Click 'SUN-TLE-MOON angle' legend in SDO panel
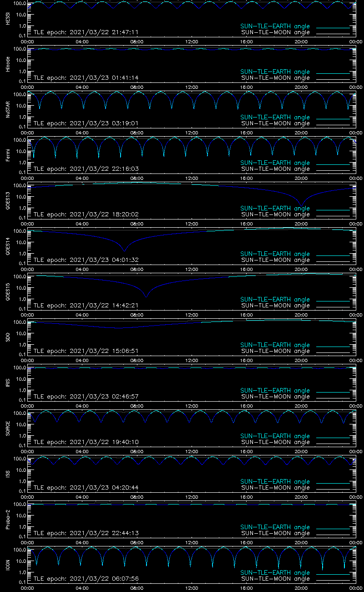The width and height of the screenshot is (364, 592). tap(275, 351)
